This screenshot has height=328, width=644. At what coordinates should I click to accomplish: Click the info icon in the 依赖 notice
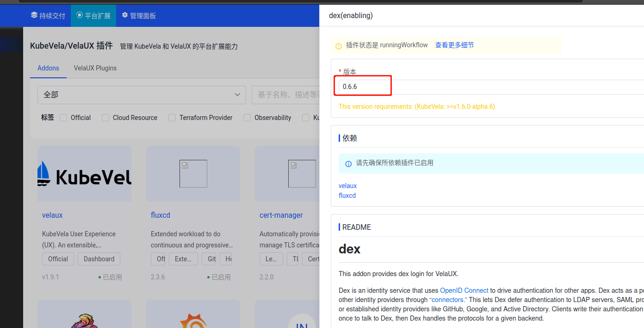(x=348, y=163)
